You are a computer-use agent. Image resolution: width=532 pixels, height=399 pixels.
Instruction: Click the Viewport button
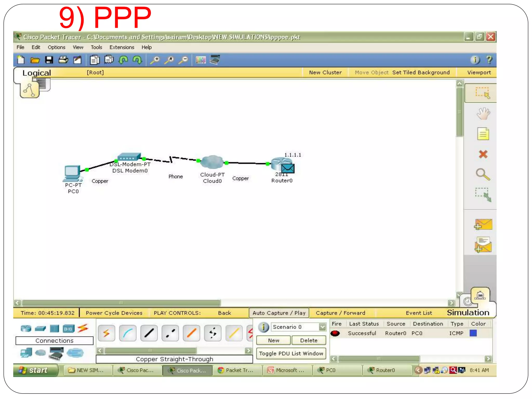click(479, 72)
